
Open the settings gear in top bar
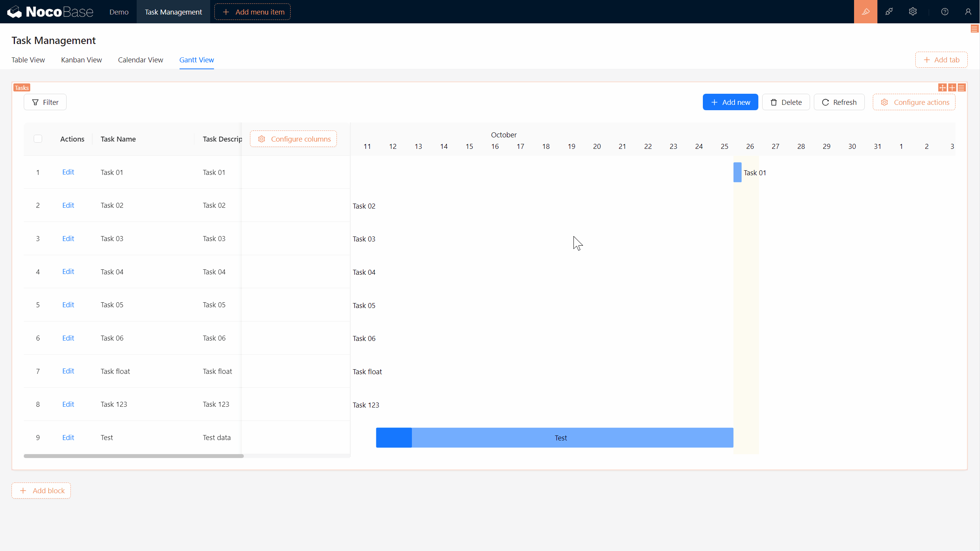pos(913,12)
